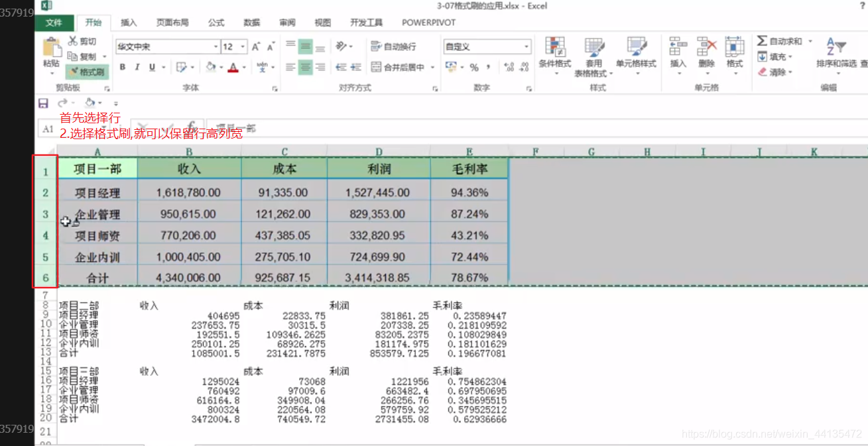Expand the underline style arrow

pos(163,67)
